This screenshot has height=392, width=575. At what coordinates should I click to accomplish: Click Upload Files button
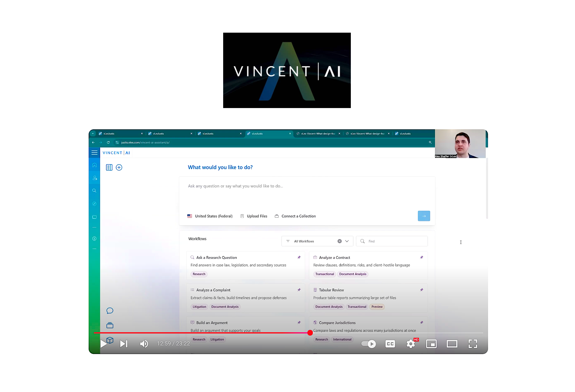tap(254, 216)
